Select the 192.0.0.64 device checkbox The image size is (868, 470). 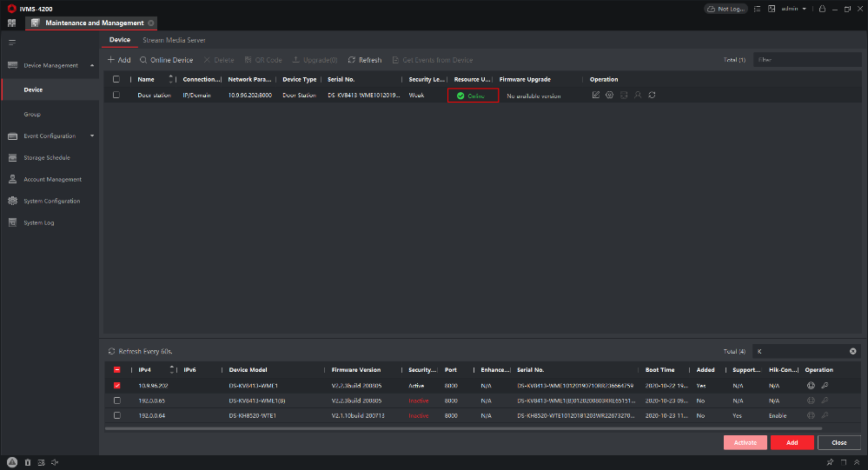coord(116,416)
